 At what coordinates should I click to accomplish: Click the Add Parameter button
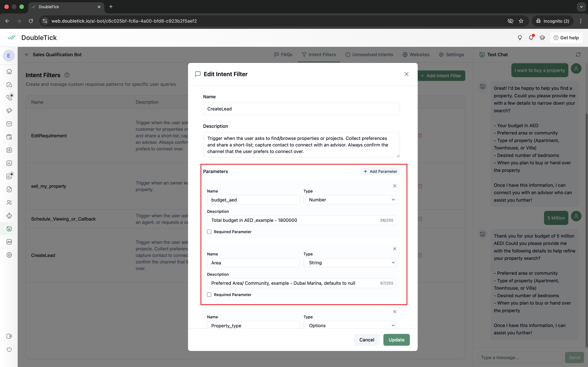pyautogui.click(x=380, y=171)
